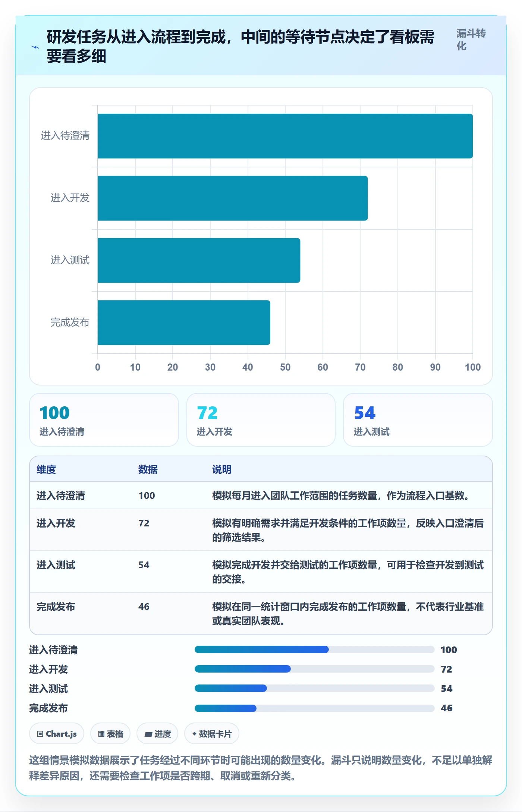The width and height of the screenshot is (522, 812).
Task: Click the value 46 in the table
Action: pos(144,607)
